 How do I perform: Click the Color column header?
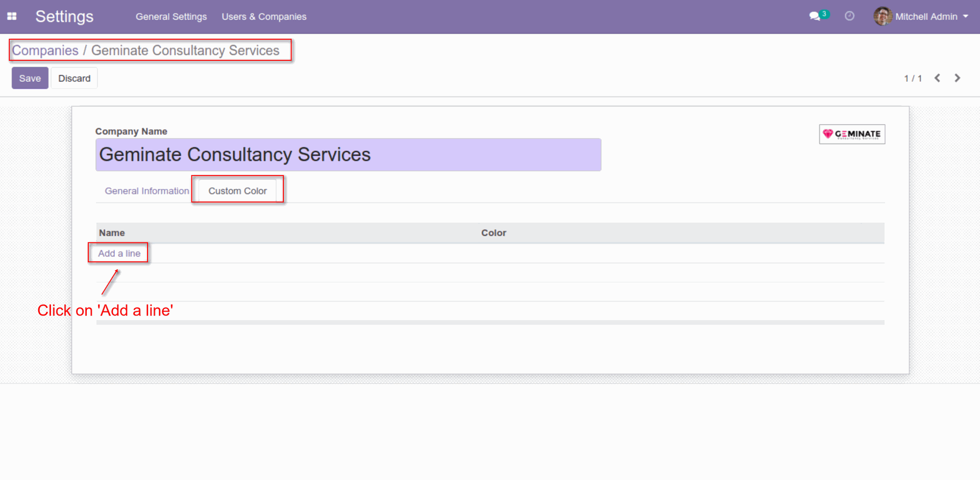click(x=494, y=232)
